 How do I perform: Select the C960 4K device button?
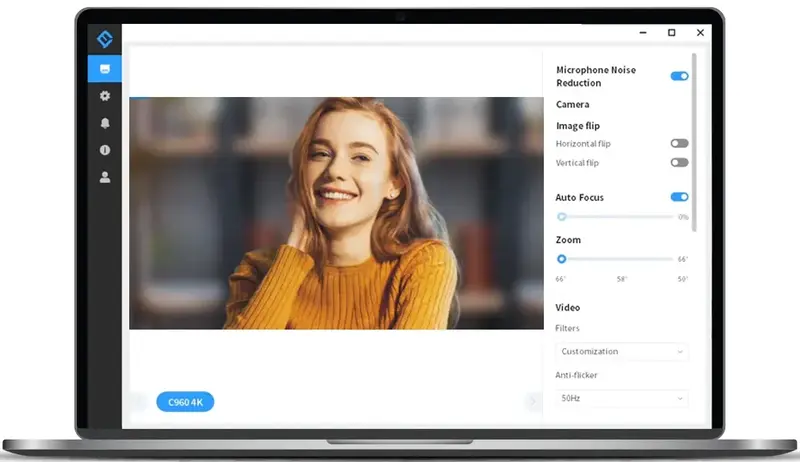coord(185,402)
